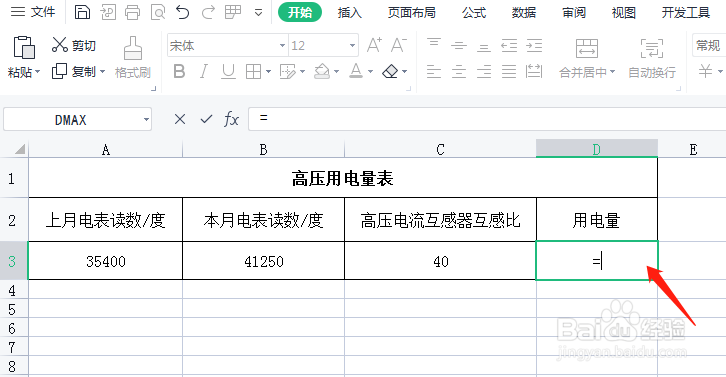Switch to the 数据 ribbon tab
This screenshot has height=377, width=726.
pos(524,13)
